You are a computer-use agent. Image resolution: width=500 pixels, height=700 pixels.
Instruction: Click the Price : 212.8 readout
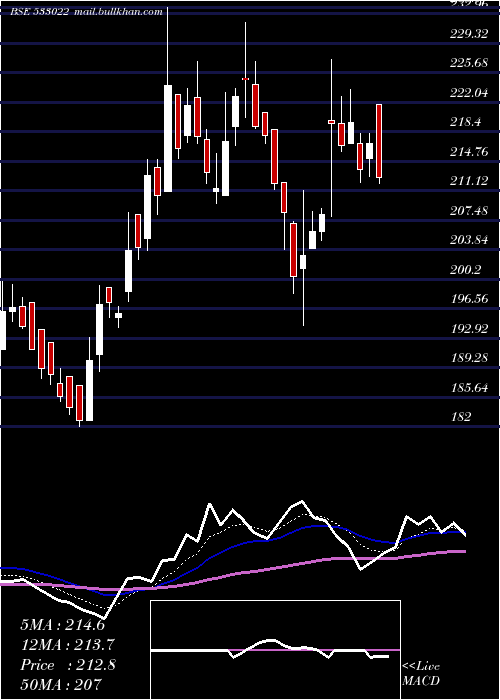tap(68, 665)
